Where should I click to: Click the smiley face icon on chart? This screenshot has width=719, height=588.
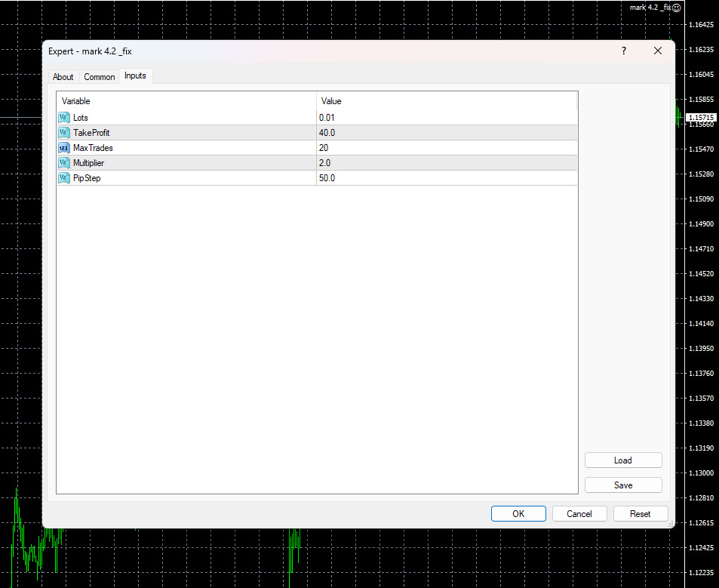pyautogui.click(x=676, y=8)
